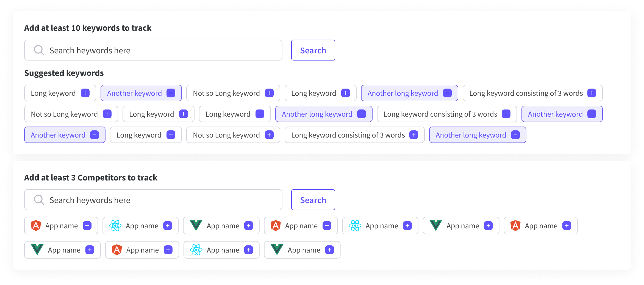Click Angular logo on last top-row app chip
This screenshot has width=644, height=285.
point(516,226)
